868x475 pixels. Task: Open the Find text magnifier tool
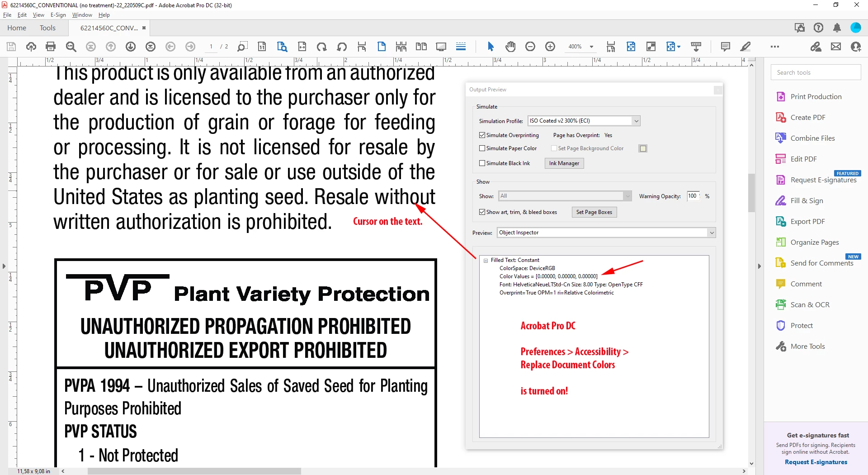[x=71, y=47]
